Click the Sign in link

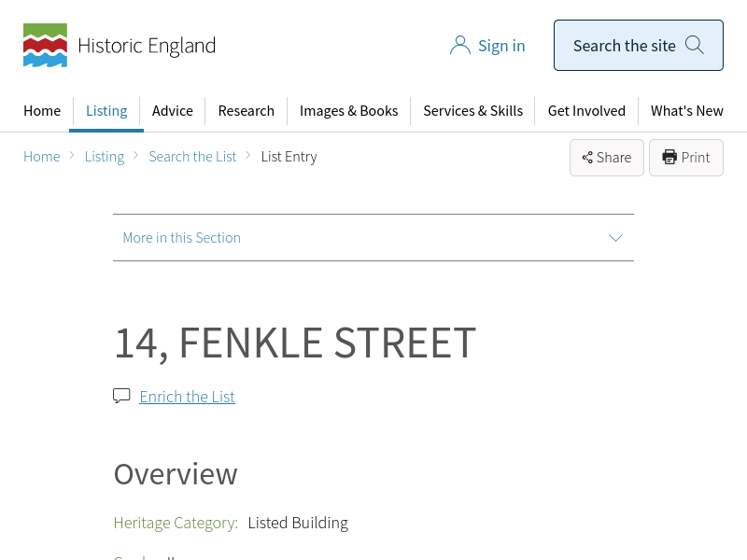[x=501, y=46]
